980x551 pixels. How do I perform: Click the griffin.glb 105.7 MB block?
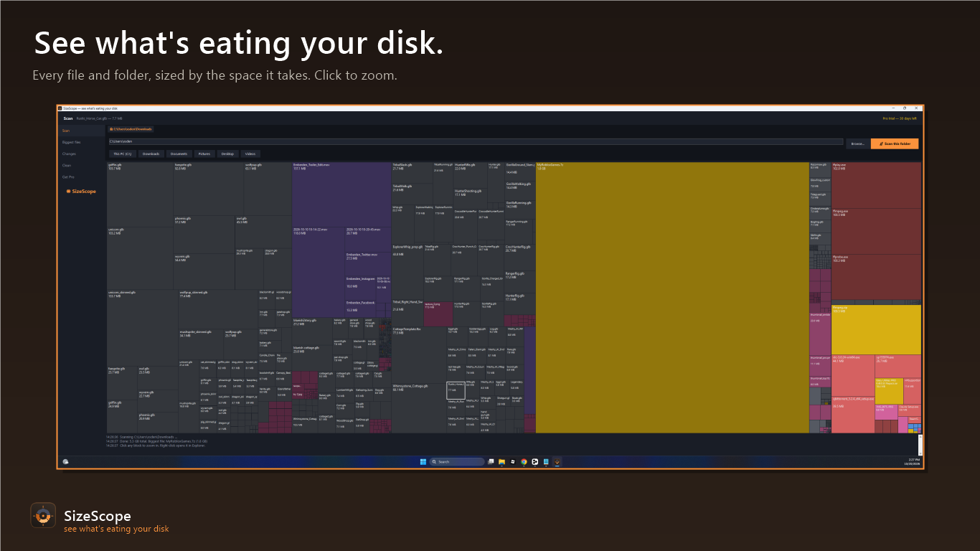140,194
